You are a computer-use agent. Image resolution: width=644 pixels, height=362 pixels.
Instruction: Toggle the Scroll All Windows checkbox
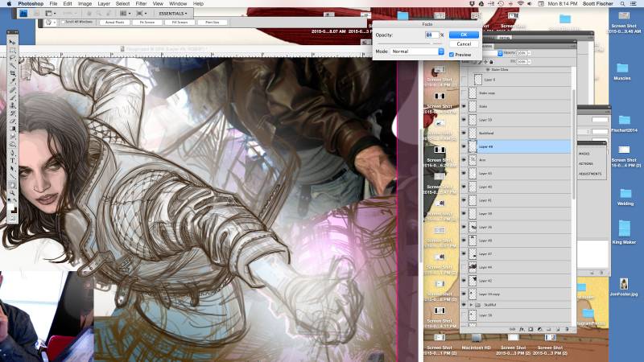tap(64, 23)
